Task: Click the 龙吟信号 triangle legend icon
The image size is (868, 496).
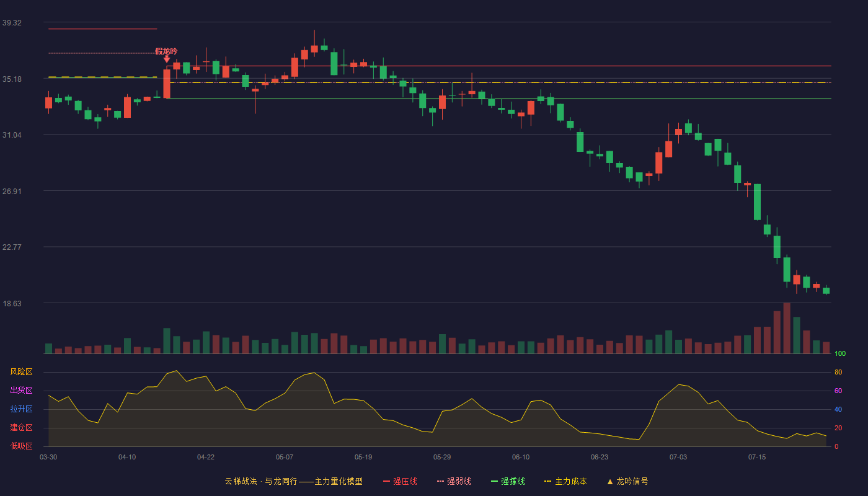Action: (x=610, y=481)
